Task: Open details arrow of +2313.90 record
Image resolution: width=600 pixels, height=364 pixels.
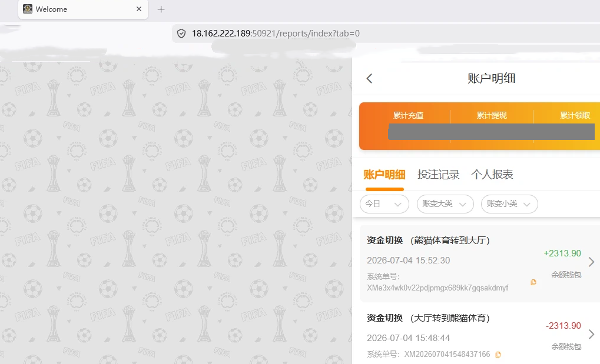Action: point(592,262)
